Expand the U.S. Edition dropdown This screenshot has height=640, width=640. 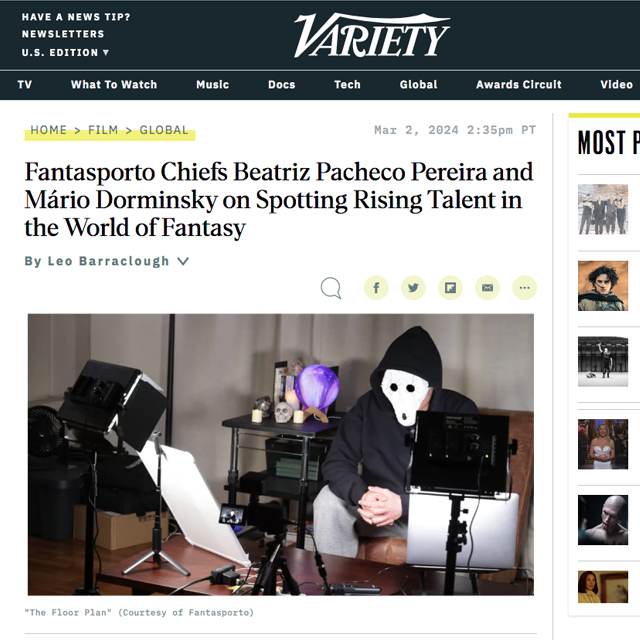pos(65,52)
